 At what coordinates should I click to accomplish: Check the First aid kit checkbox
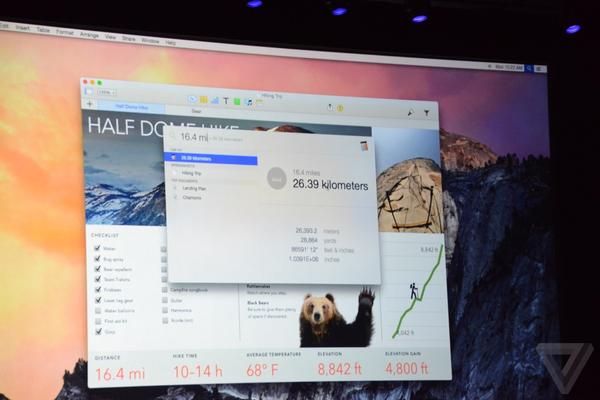(x=98, y=321)
